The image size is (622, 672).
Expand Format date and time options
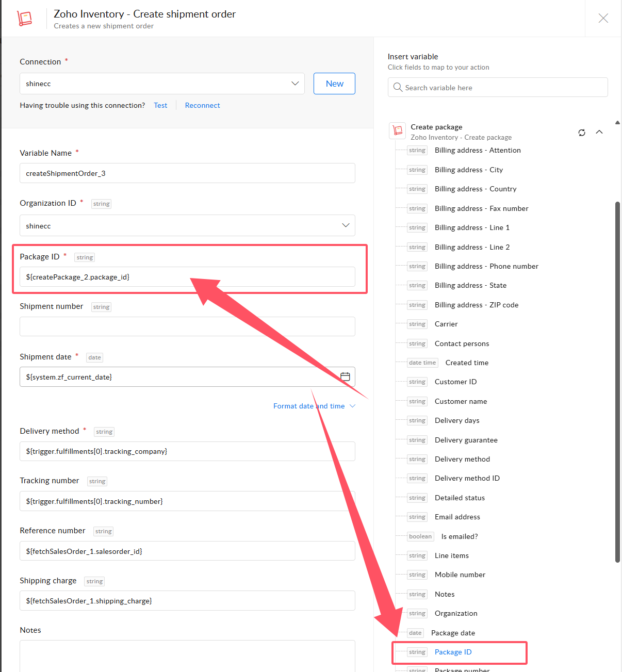pos(314,406)
